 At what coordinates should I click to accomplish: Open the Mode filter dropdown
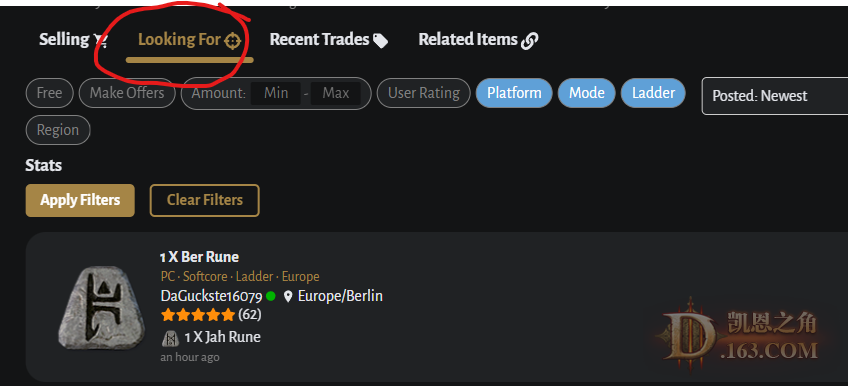click(586, 93)
